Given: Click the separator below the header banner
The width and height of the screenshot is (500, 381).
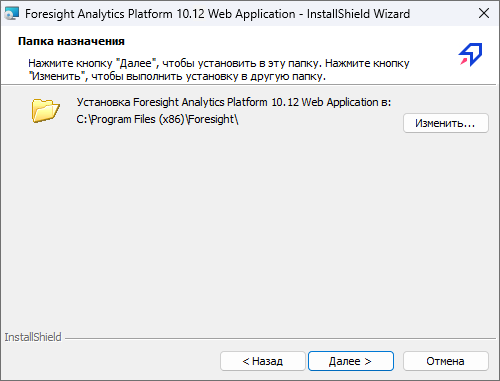Looking at the screenshot, I should pos(248,84).
